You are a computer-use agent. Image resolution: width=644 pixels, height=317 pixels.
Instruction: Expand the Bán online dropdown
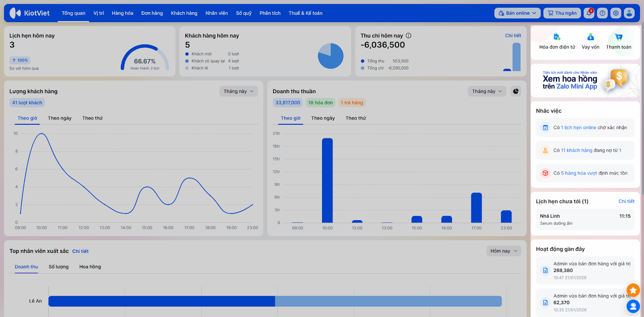[517, 13]
